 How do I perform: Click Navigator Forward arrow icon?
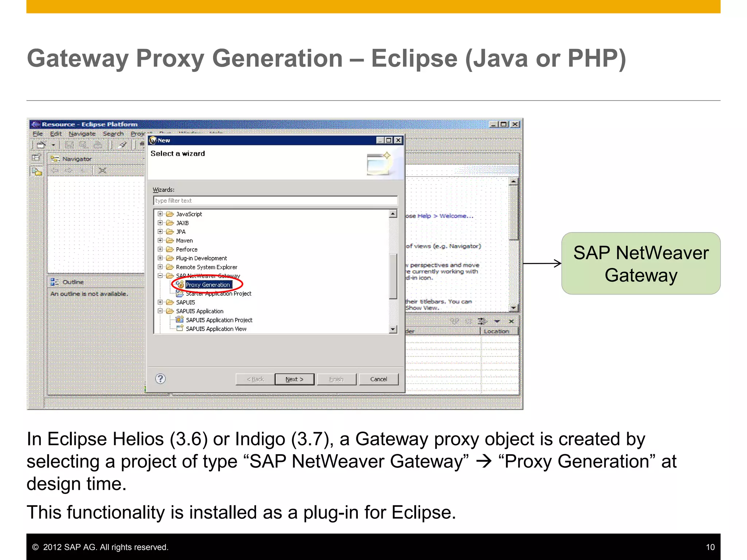click(69, 170)
